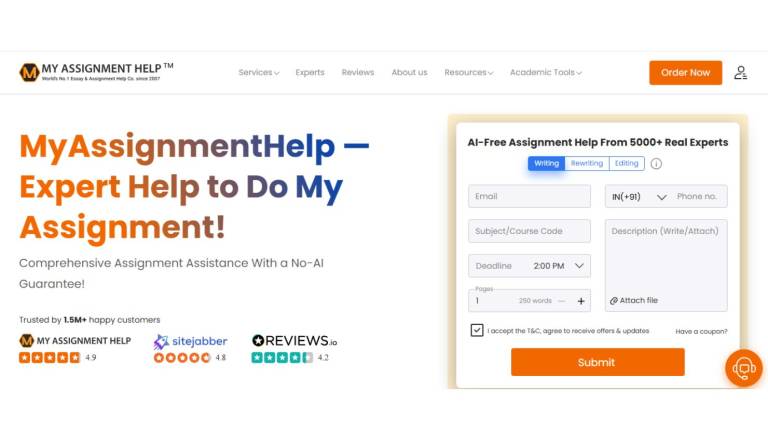This screenshot has height=440, width=768.
Task: Open the REVIEWS.io rating badge
Action: click(x=294, y=341)
